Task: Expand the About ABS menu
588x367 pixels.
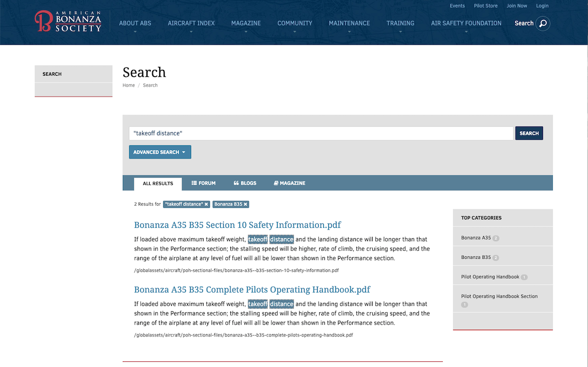Action: [x=135, y=23]
